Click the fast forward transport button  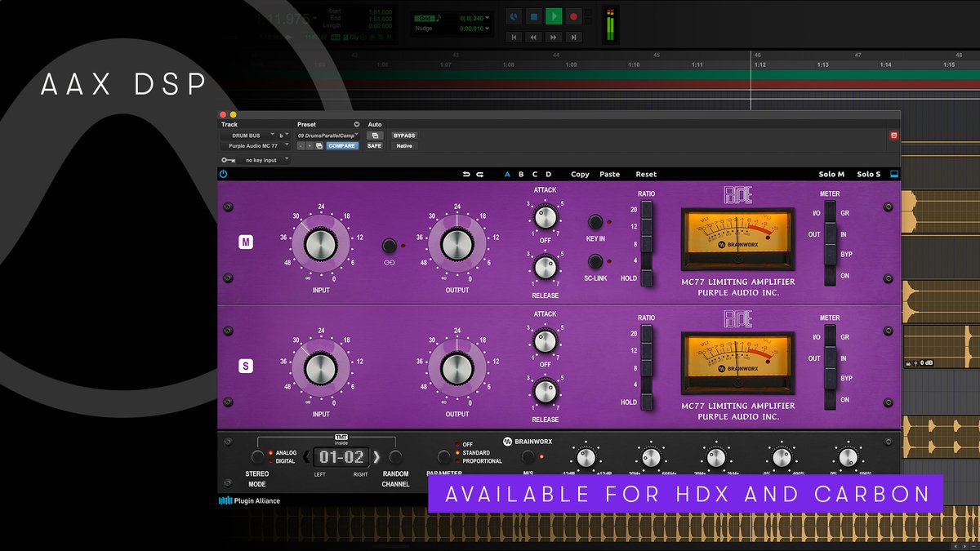pos(554,37)
